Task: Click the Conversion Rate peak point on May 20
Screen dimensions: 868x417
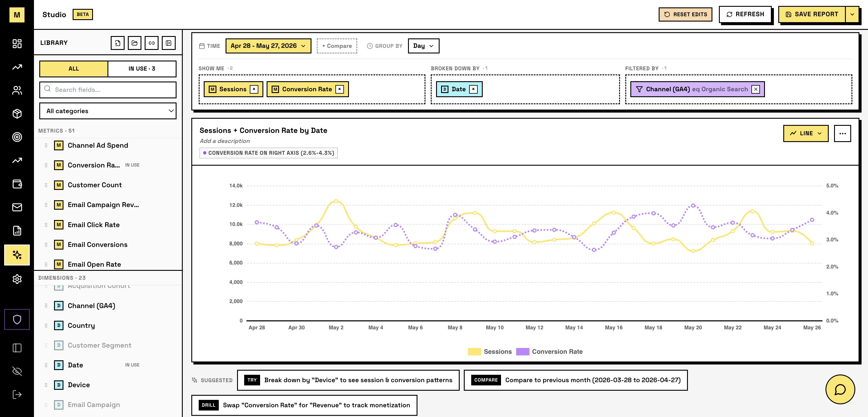Action: tap(693, 205)
